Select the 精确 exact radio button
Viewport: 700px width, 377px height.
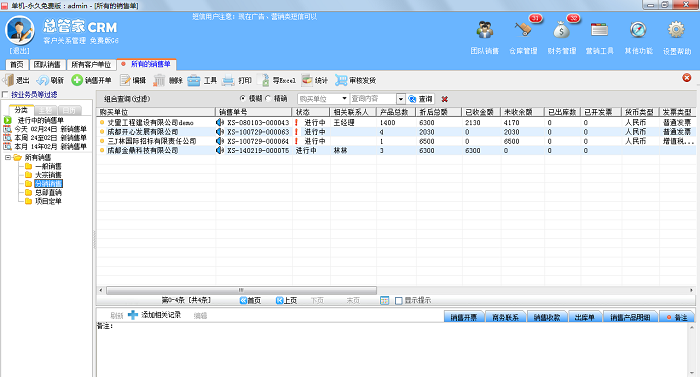268,98
